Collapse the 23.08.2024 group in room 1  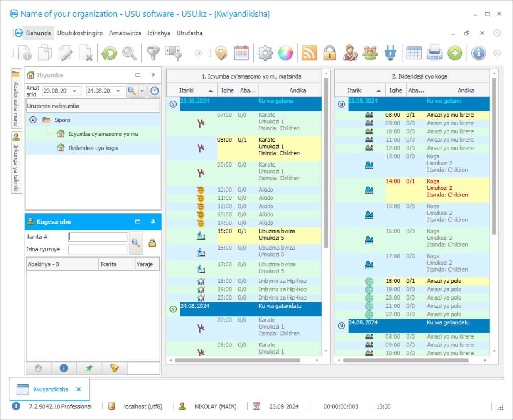pos(173,104)
